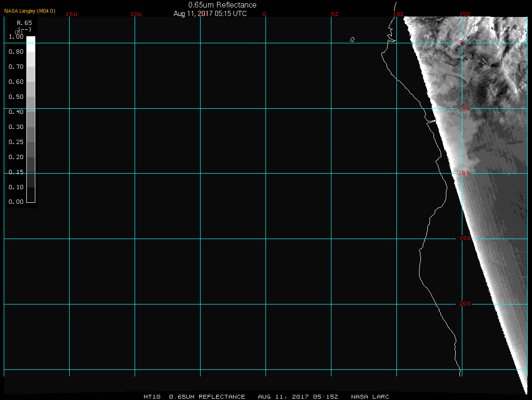Click the 0.65um Reflectance title

222,5
